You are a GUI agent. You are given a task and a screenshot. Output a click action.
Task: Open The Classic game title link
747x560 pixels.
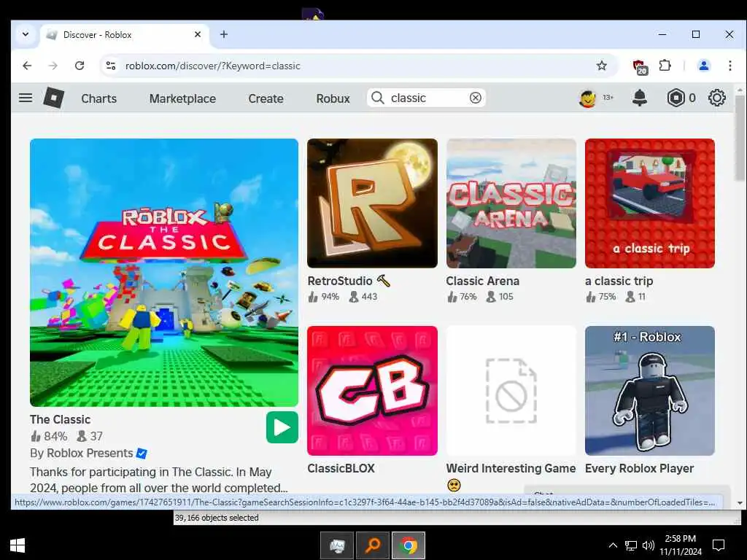point(60,419)
